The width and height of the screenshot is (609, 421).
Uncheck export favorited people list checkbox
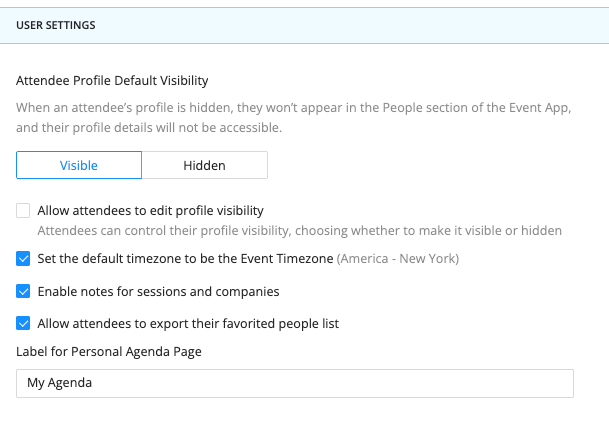(23, 323)
